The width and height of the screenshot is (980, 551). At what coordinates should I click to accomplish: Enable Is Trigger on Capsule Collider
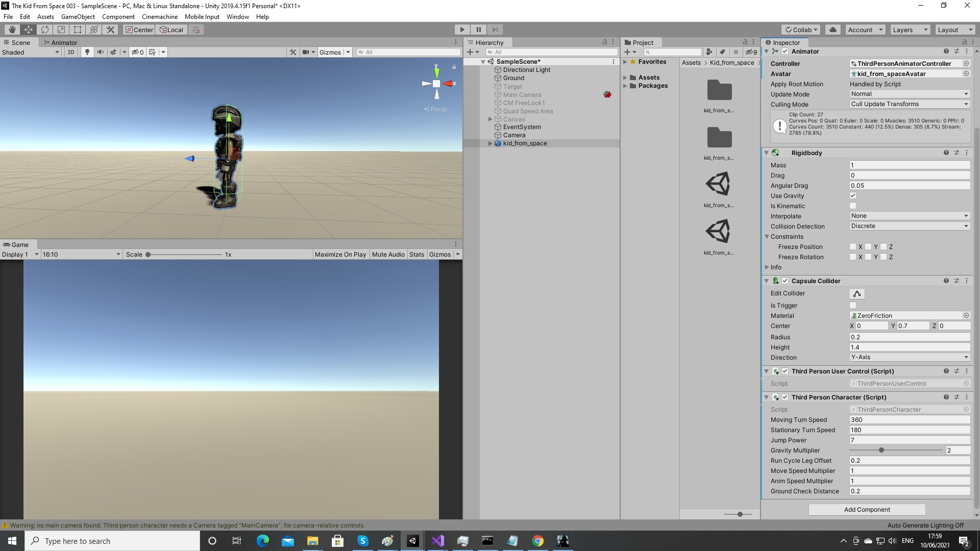852,305
